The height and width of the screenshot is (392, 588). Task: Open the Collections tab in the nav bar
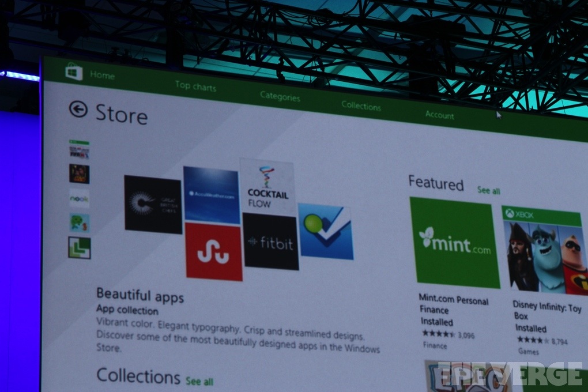point(361,106)
